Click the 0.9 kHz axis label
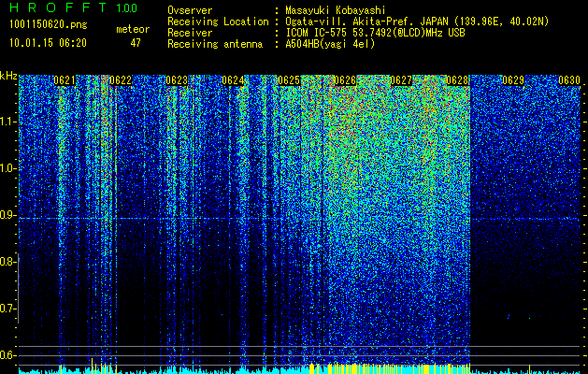This screenshot has height=374, width=588. (7, 215)
